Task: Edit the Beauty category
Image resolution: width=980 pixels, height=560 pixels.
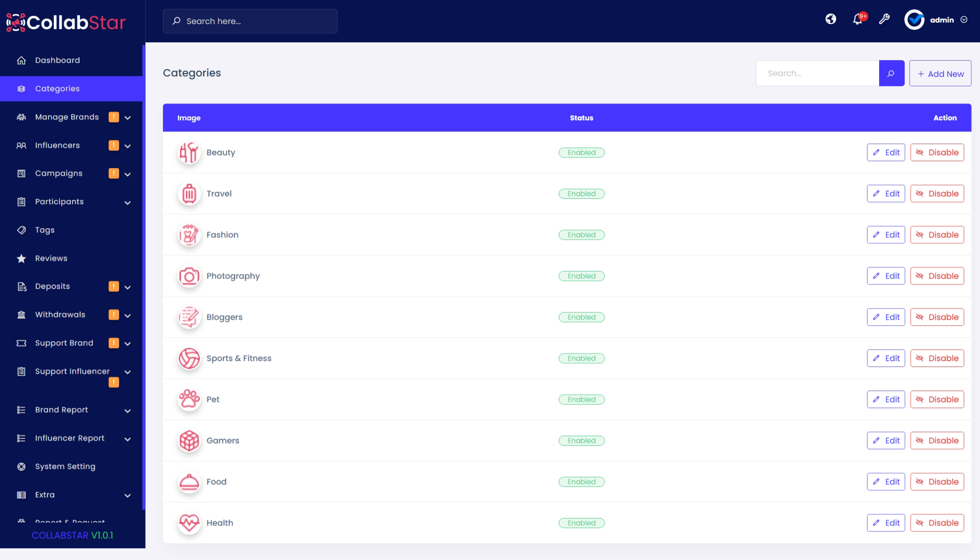Action: (886, 152)
